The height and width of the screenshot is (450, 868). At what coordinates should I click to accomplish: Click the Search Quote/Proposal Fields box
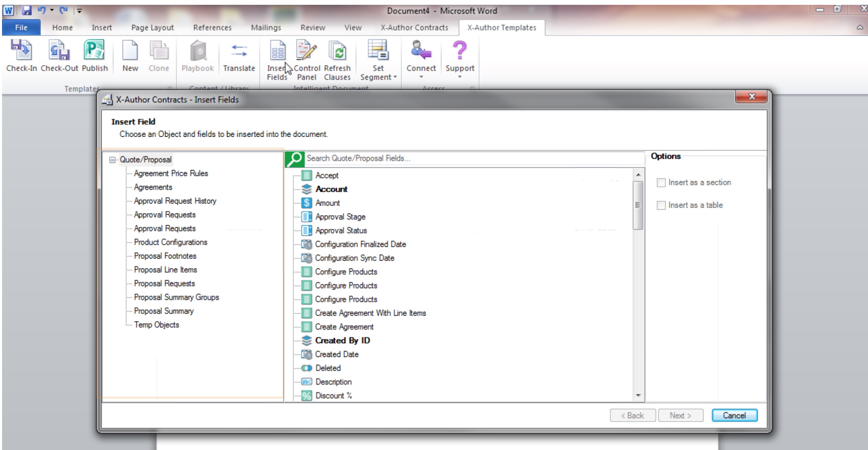click(475, 159)
